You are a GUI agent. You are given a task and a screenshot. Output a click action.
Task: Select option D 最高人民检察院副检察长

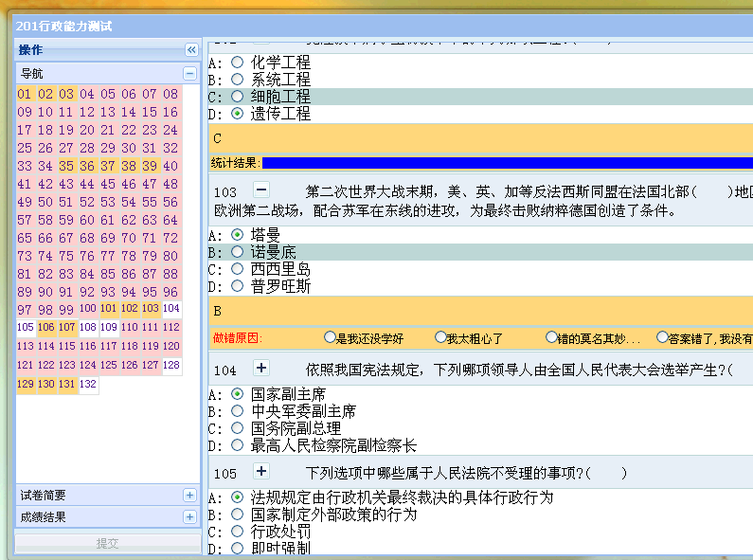237,445
